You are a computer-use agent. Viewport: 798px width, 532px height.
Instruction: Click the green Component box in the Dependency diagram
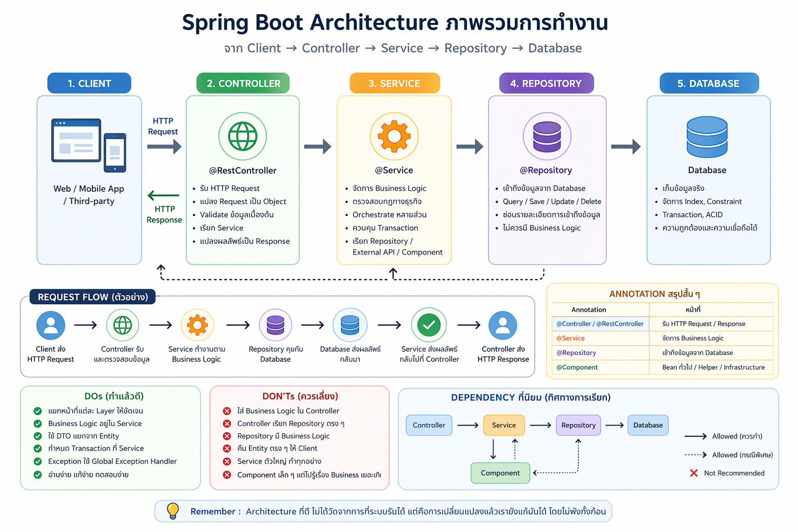tap(500, 473)
